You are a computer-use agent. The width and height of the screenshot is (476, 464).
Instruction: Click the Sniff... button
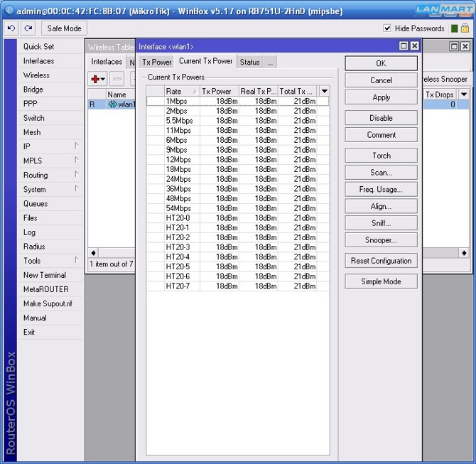coord(381,223)
